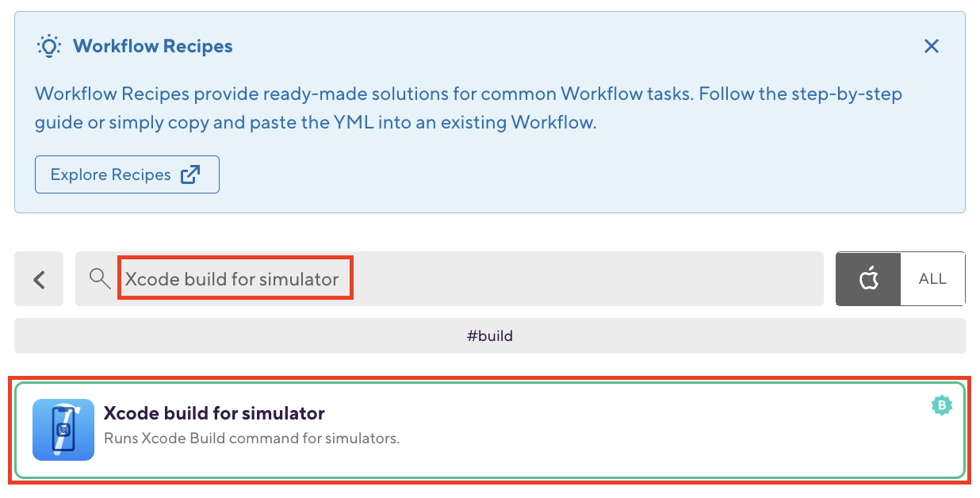Click the Workflow Recipes heading text

click(153, 46)
